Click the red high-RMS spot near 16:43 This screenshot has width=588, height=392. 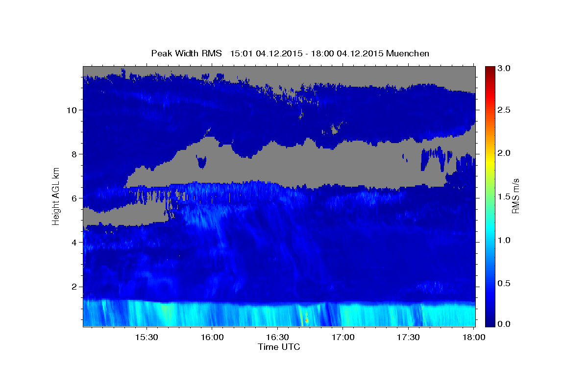point(306,320)
